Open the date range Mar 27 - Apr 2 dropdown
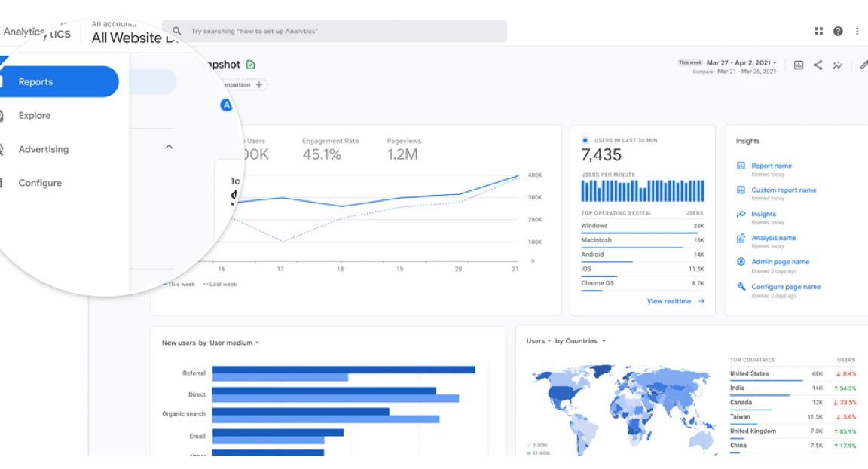Image resolution: width=868 pixels, height=469 pixels. point(741,62)
